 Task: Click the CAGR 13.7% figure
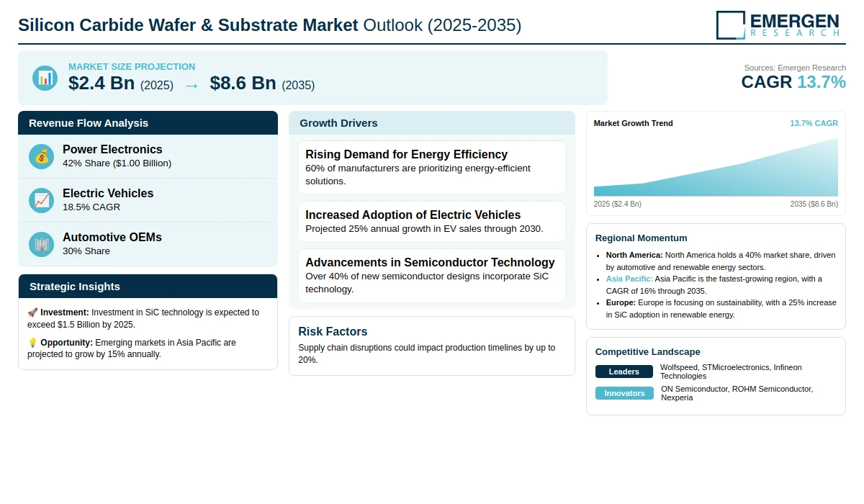[793, 82]
